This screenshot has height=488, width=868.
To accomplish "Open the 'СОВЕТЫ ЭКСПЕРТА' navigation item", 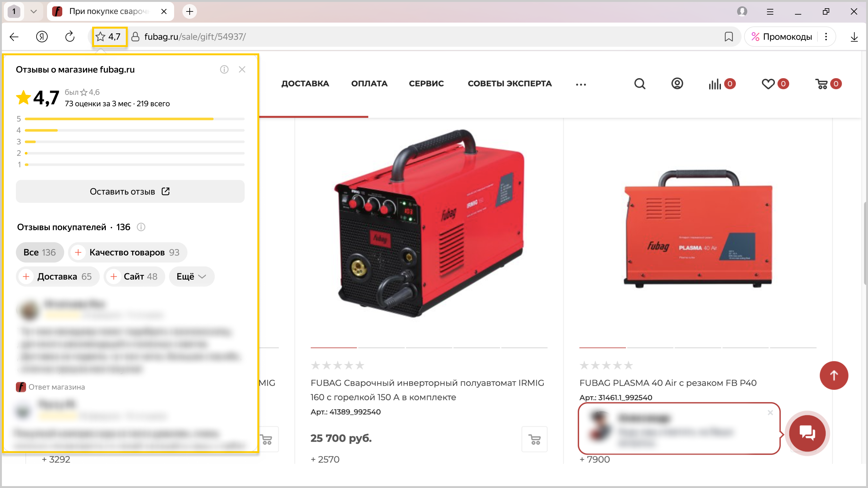I will pos(510,84).
